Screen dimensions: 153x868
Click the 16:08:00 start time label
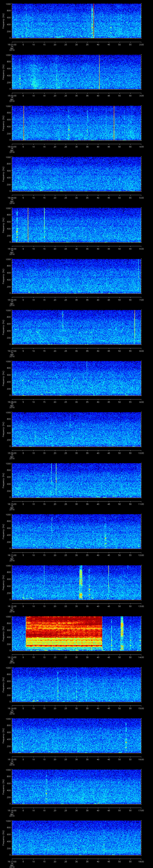point(12,402)
